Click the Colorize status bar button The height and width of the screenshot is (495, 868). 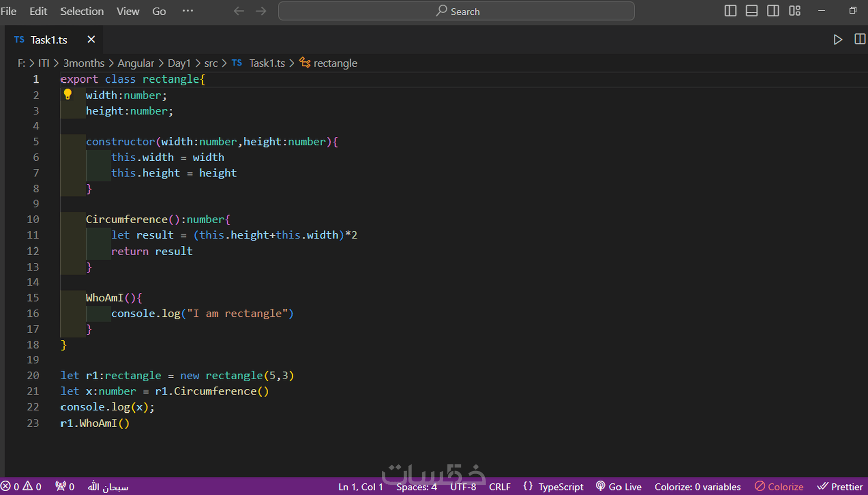point(779,487)
